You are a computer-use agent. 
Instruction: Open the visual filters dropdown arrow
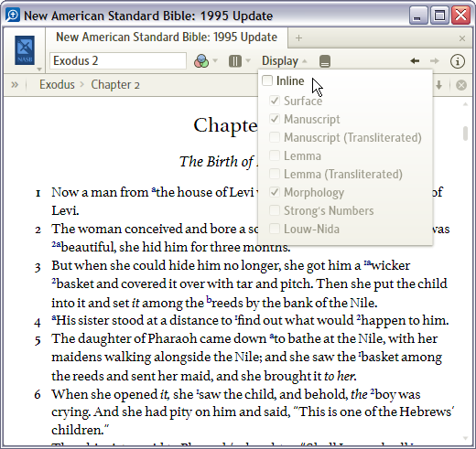pos(215,60)
